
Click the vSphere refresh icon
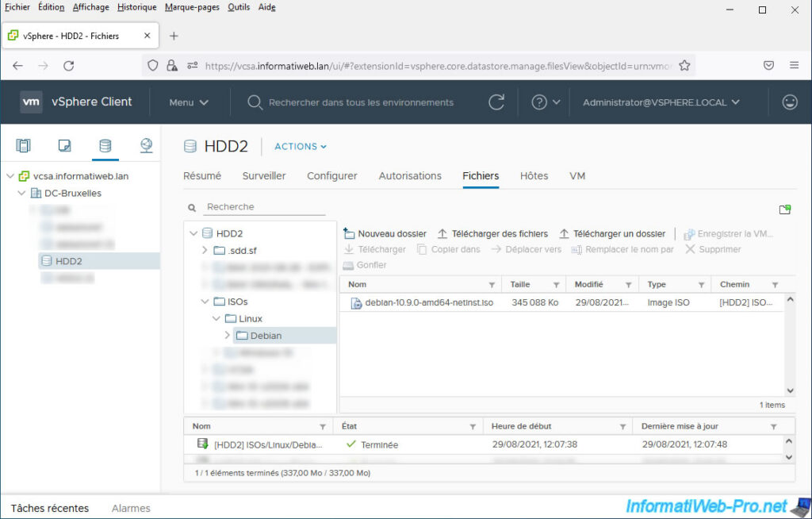pyautogui.click(x=496, y=102)
